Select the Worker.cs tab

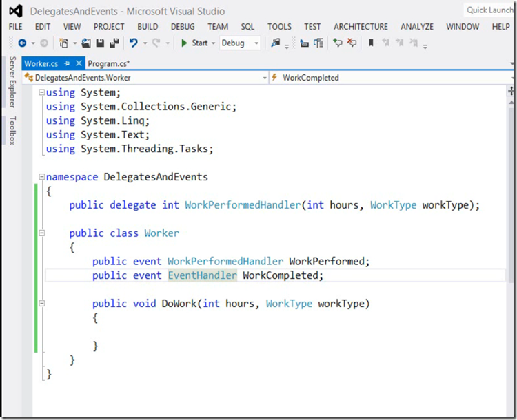click(41, 63)
